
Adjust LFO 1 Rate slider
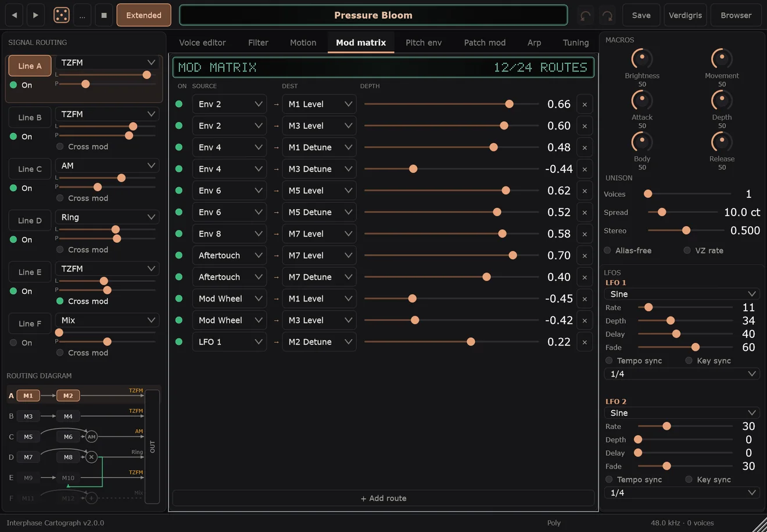tap(685, 307)
